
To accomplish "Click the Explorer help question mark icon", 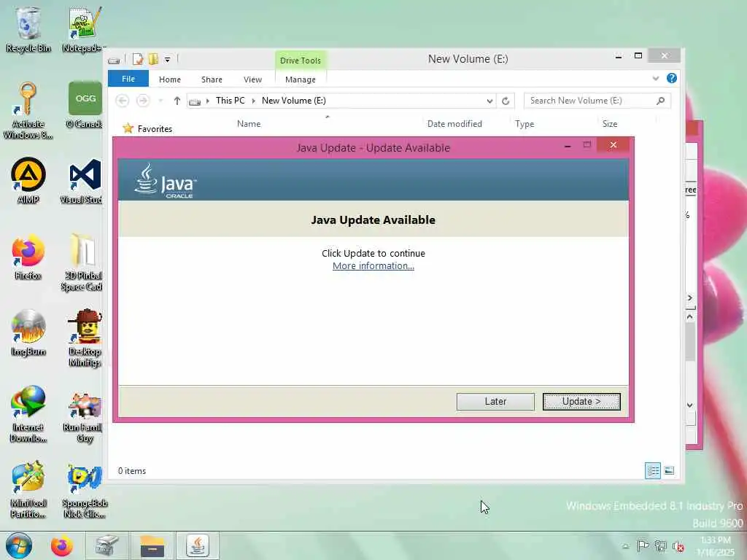I will pos(672,78).
